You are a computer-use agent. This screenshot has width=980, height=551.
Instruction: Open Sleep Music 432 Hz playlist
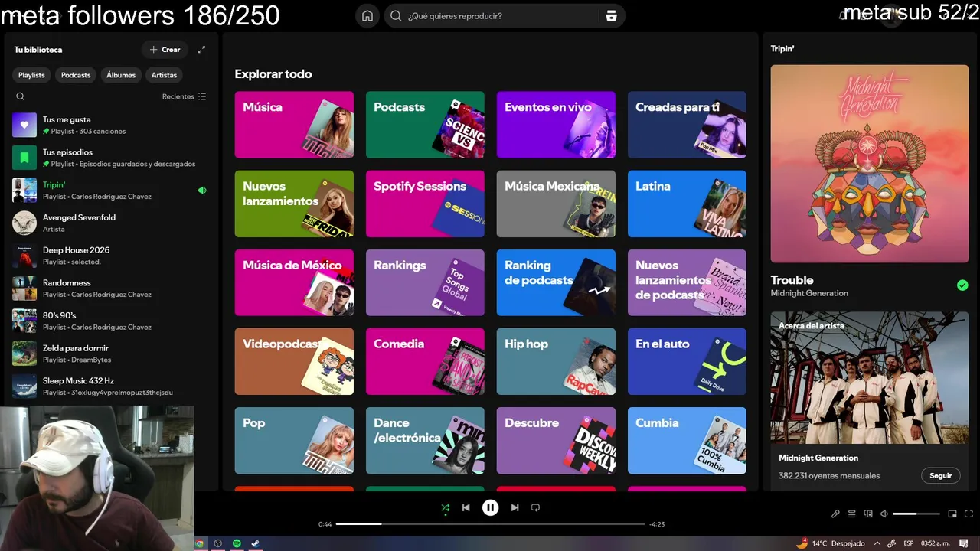click(109, 386)
